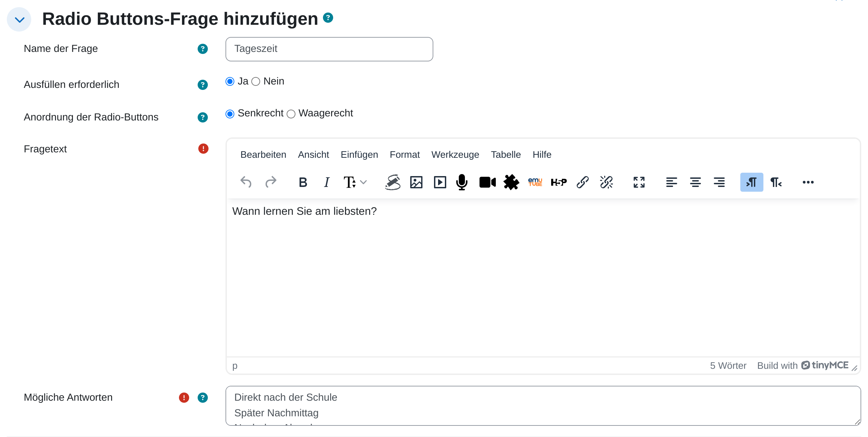Click into the Mögliche Antworten textarea
This screenshot has width=868, height=437.
(x=543, y=406)
